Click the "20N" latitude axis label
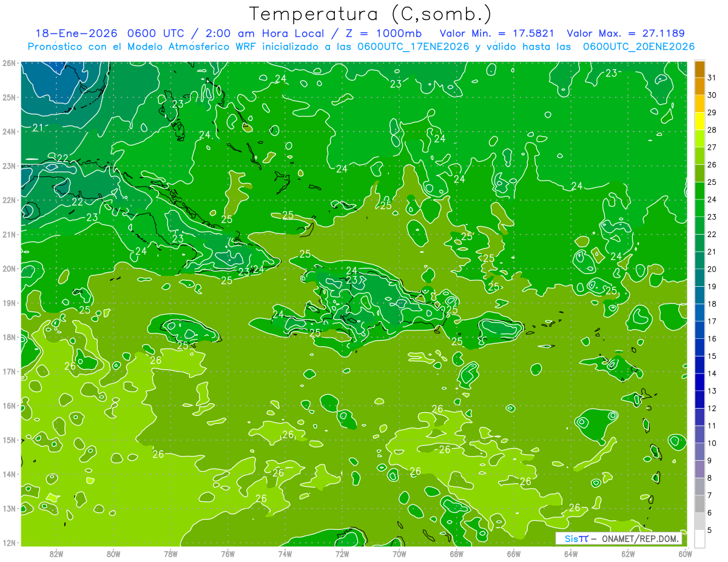The image size is (728, 562). point(9,269)
